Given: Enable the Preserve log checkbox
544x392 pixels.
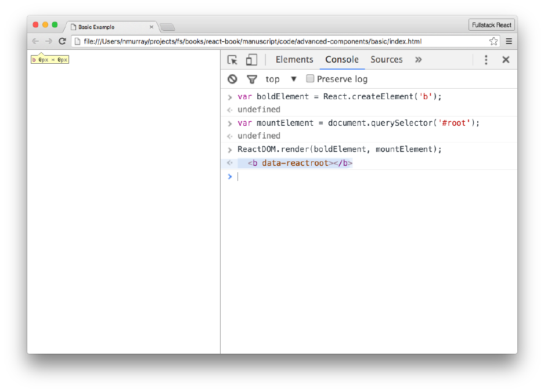Looking at the screenshot, I should [310, 79].
